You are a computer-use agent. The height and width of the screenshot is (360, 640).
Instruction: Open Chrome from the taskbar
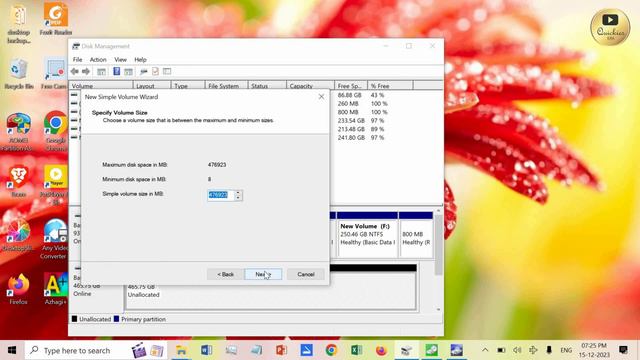click(x=331, y=350)
